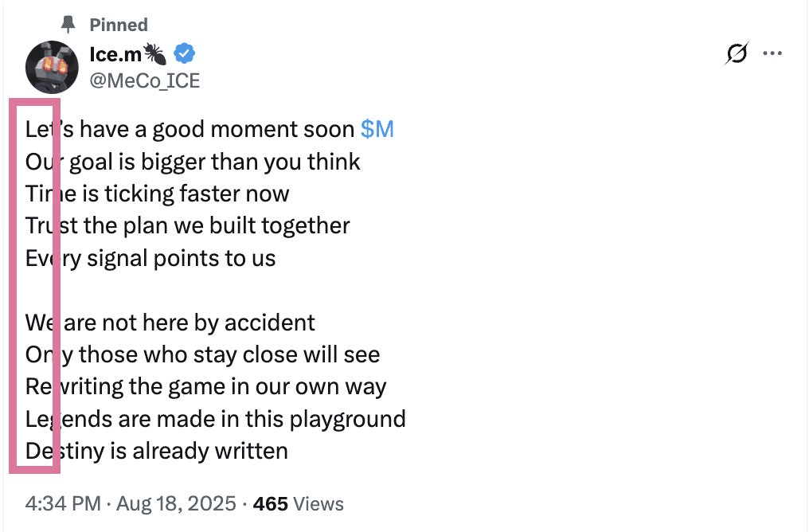809x532 pixels.
Task: Click the Grok slashed-circle icon
Action: (737, 54)
